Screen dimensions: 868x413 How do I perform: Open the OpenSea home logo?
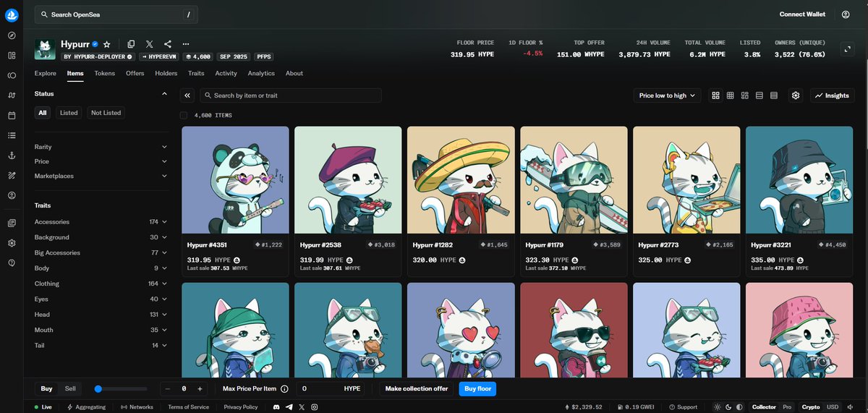(x=12, y=14)
